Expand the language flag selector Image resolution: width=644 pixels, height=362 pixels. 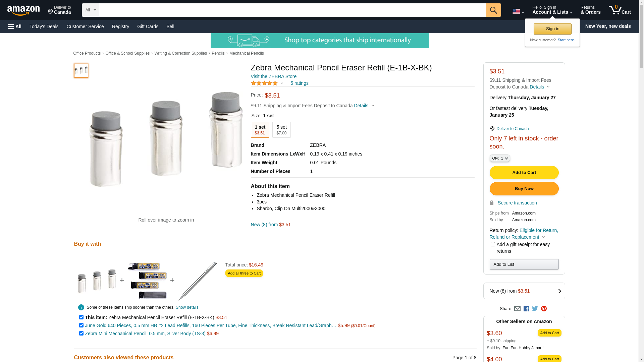(x=518, y=12)
